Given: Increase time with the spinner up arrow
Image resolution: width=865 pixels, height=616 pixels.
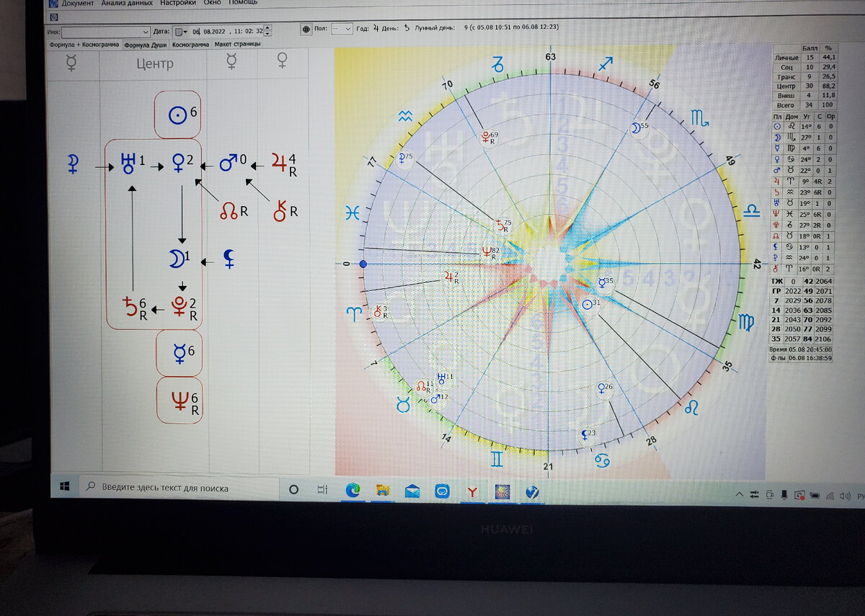Looking at the screenshot, I should 268,29.
